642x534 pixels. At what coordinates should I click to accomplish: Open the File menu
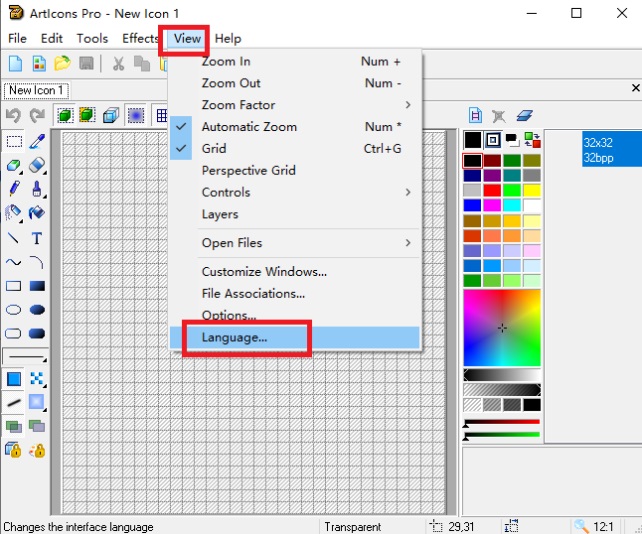[x=17, y=38]
